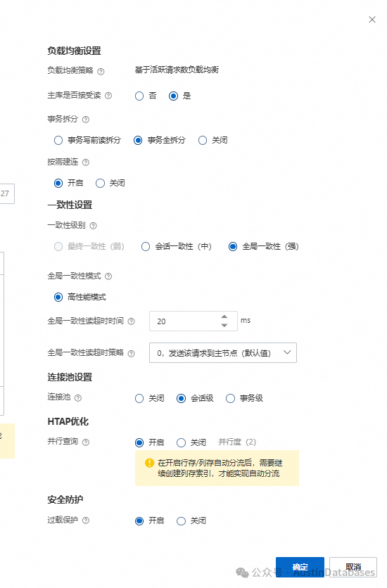The width and height of the screenshot is (387, 588).
Task: Click help icon beside 并行查询
Action: coord(86,442)
